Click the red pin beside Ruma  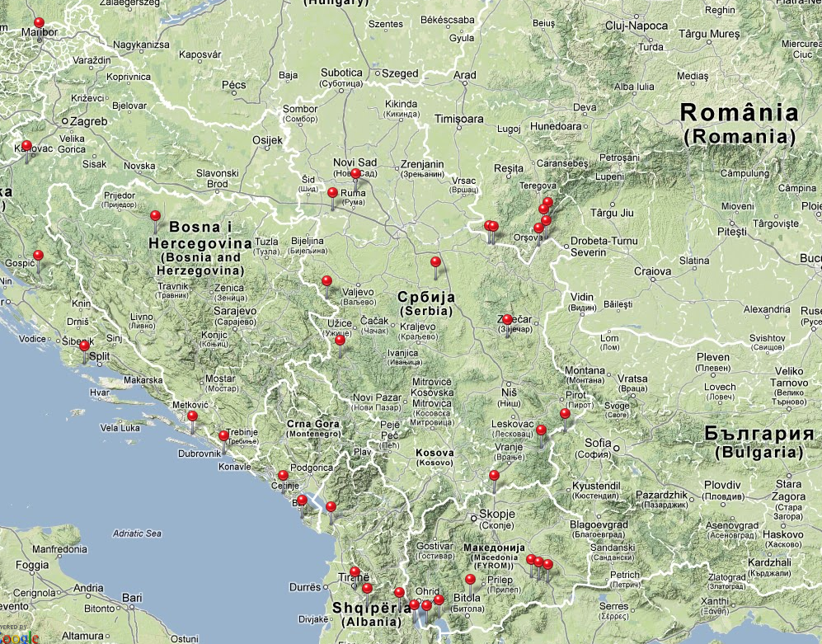[332, 194]
